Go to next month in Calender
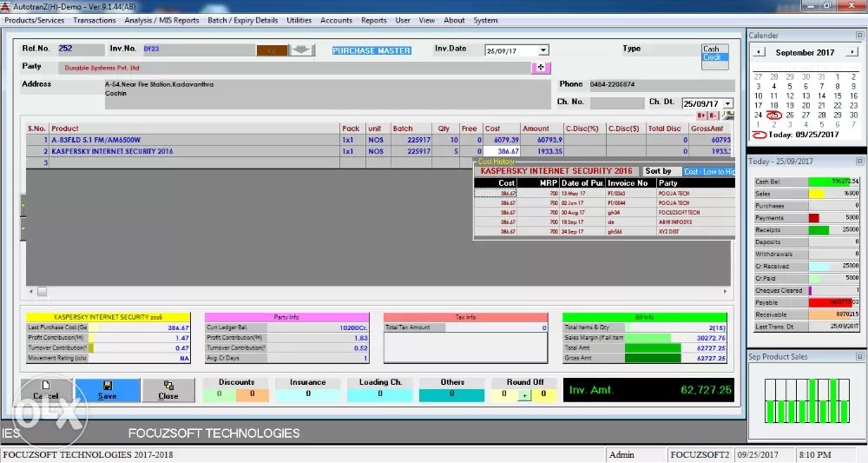Screen dimensions: 868x463 click(852, 52)
